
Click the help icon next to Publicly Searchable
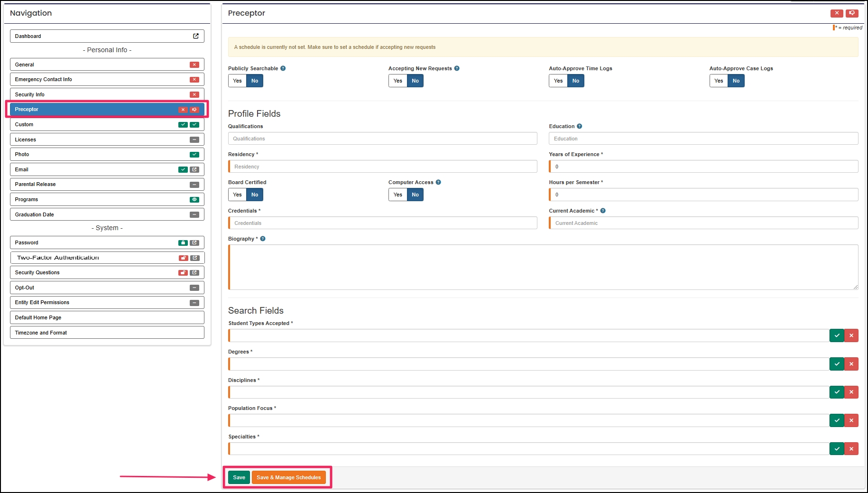point(283,68)
